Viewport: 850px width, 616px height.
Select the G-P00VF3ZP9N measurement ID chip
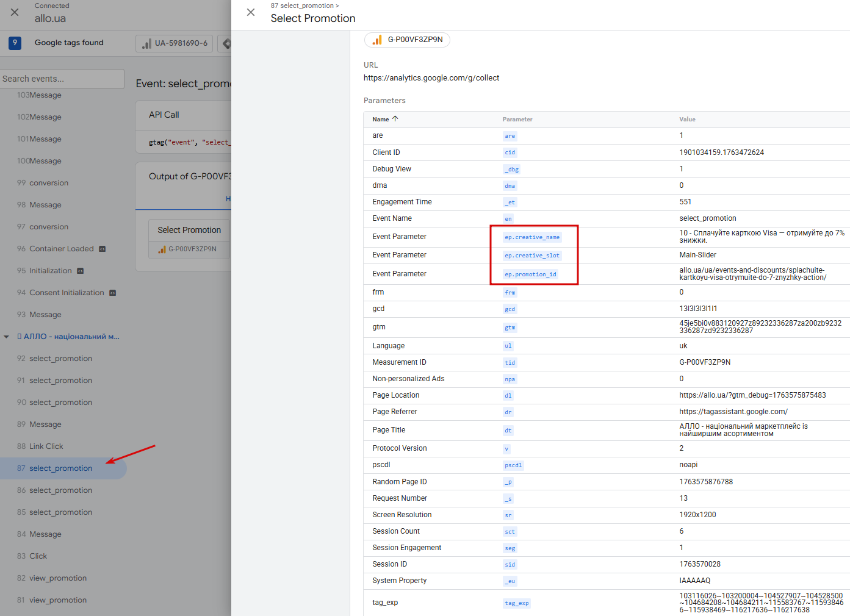point(408,40)
